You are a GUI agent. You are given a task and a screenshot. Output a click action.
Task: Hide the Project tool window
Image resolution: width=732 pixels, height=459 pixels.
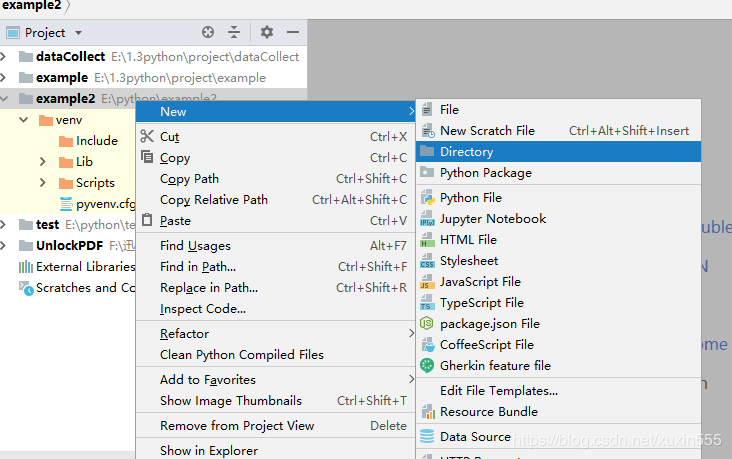[x=291, y=33]
